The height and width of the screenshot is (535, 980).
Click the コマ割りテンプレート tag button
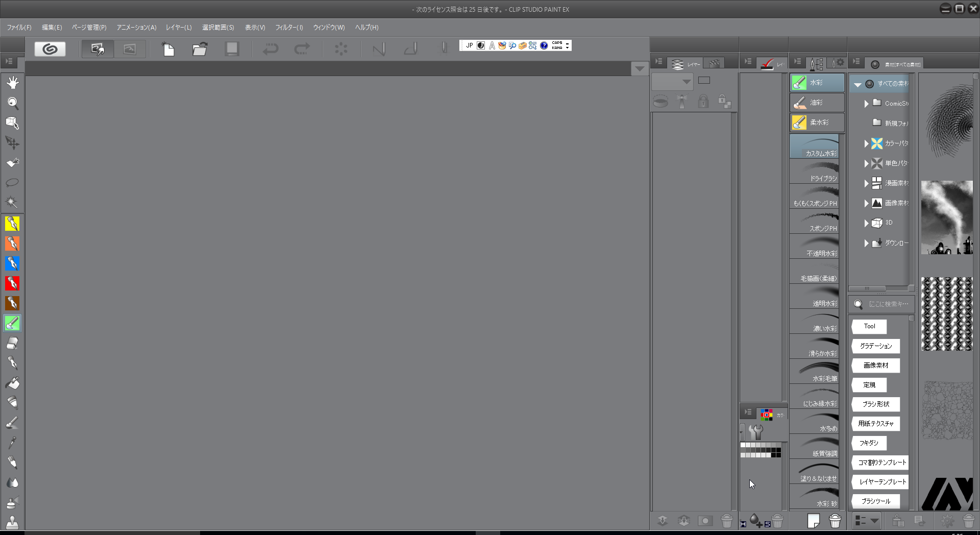[x=880, y=463]
